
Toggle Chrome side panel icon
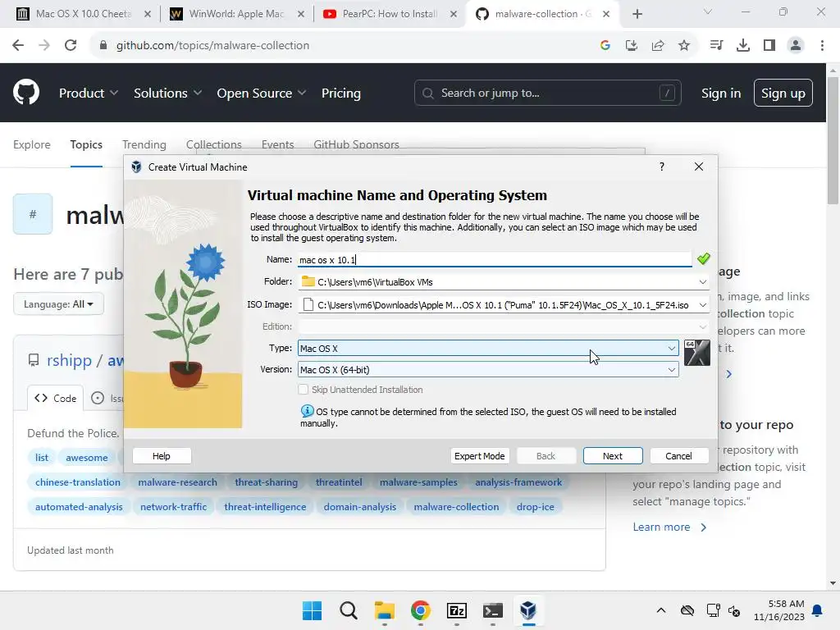coord(769,46)
